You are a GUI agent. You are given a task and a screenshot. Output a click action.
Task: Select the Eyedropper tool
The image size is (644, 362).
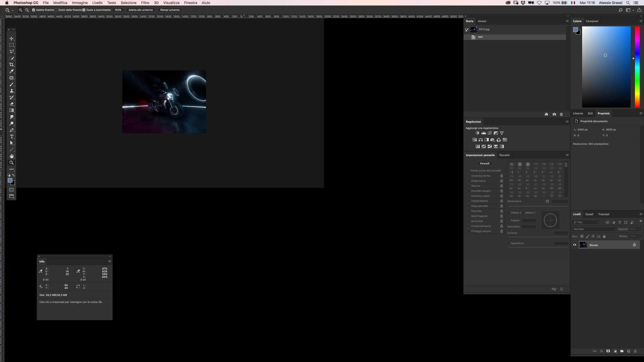click(12, 71)
